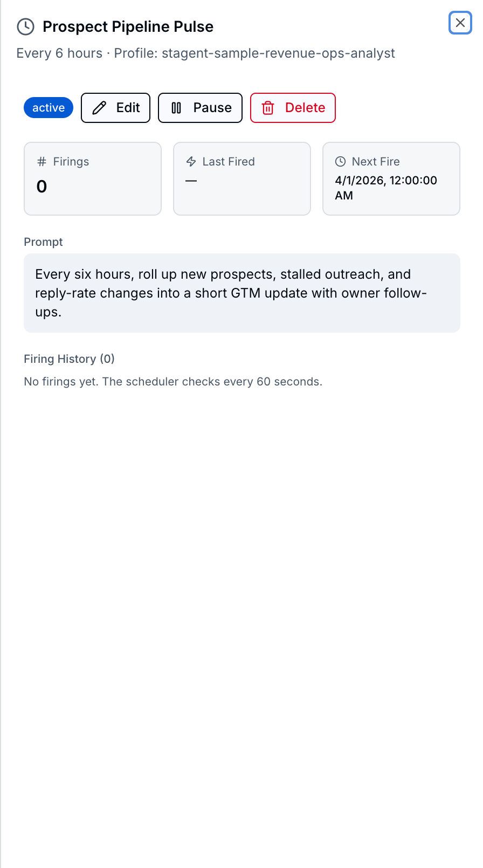This screenshot has height=868, width=483.
Task: Expand the Next Fire card details
Action: 391,178
